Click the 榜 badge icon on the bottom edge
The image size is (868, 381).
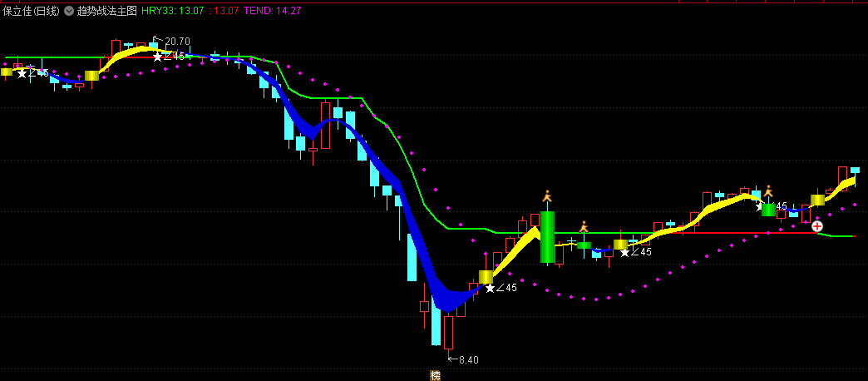(436, 376)
